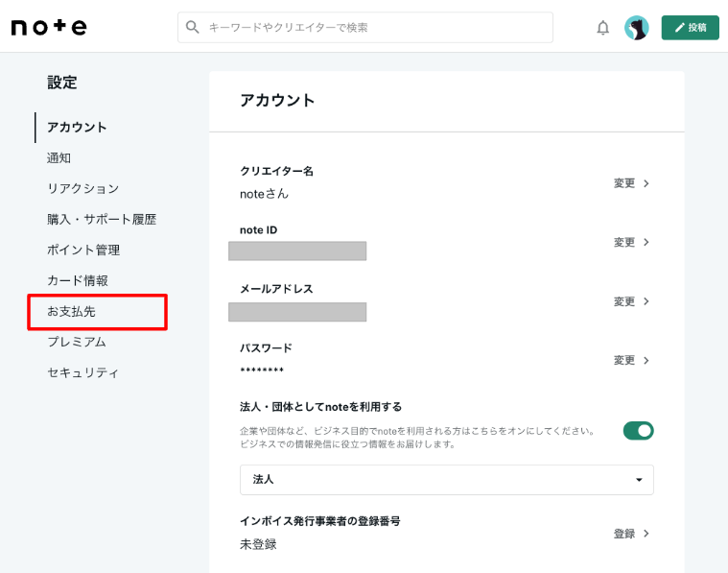This screenshot has width=728, height=573.
Task: Click chevron beside クリエイター名 変更
Action: coord(646,183)
